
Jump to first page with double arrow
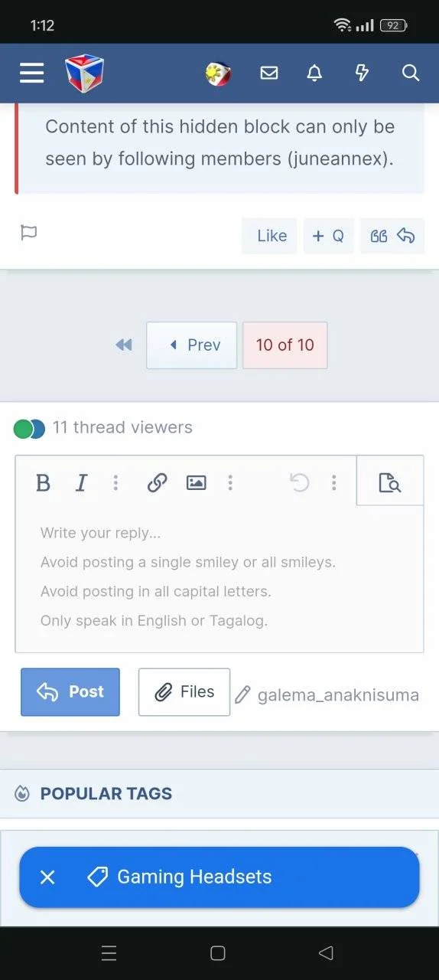click(x=124, y=345)
